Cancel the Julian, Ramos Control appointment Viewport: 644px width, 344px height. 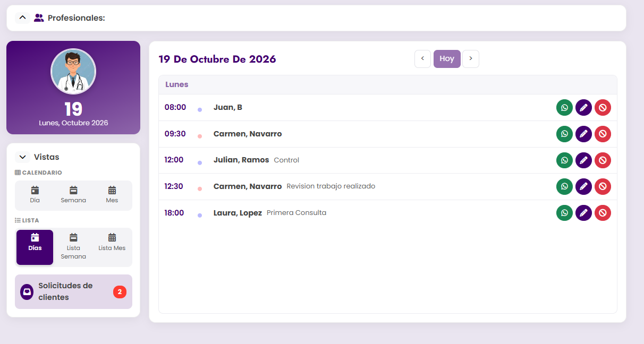click(x=603, y=160)
